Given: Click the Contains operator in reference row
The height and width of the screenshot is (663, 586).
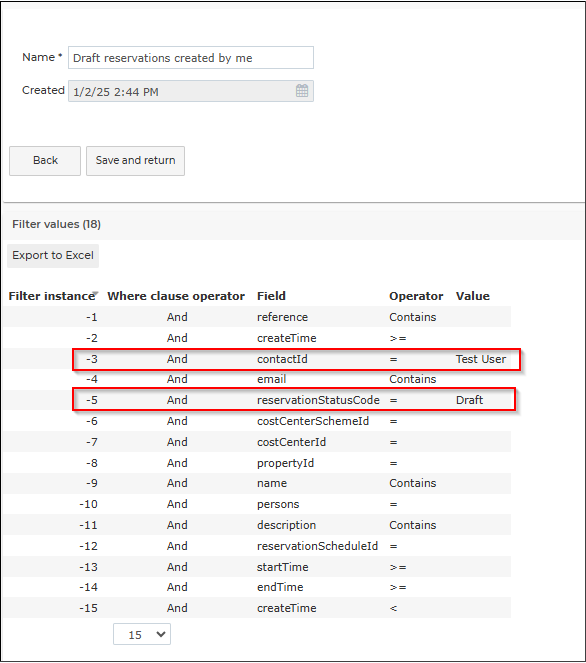Looking at the screenshot, I should 412,317.
